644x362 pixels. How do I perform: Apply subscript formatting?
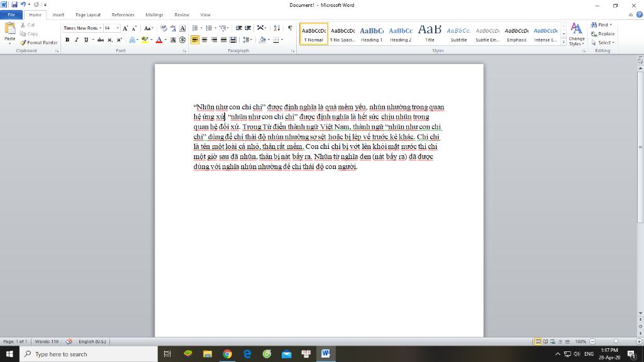pyautogui.click(x=109, y=40)
